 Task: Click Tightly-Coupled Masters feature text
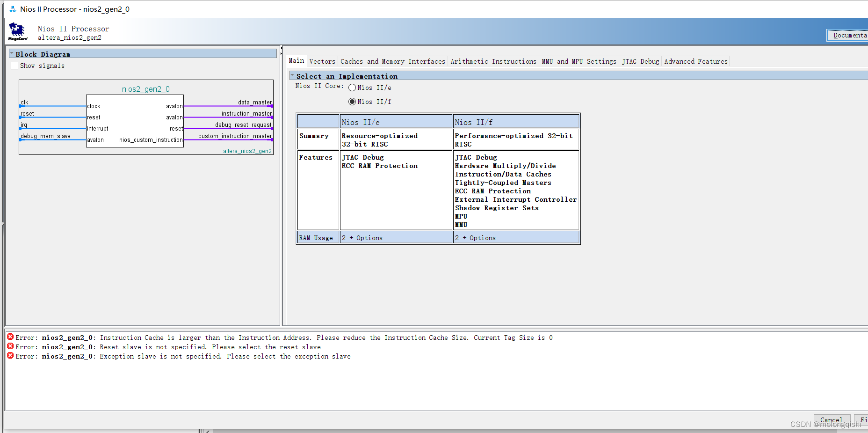(x=503, y=183)
